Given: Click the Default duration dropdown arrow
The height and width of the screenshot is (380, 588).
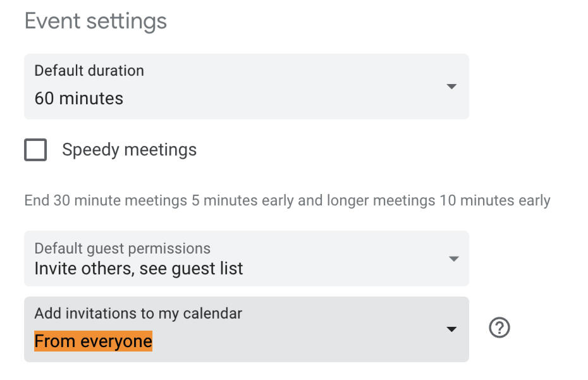Looking at the screenshot, I should tap(451, 87).
